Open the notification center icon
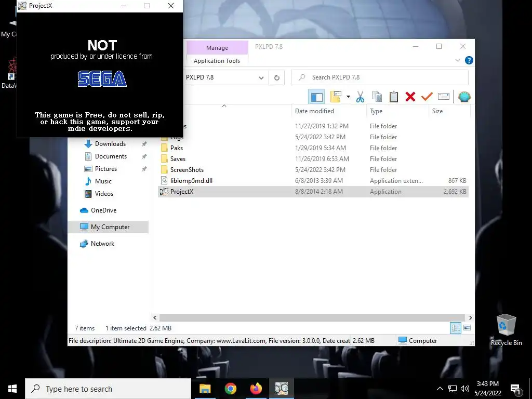532x399 pixels. (515, 389)
